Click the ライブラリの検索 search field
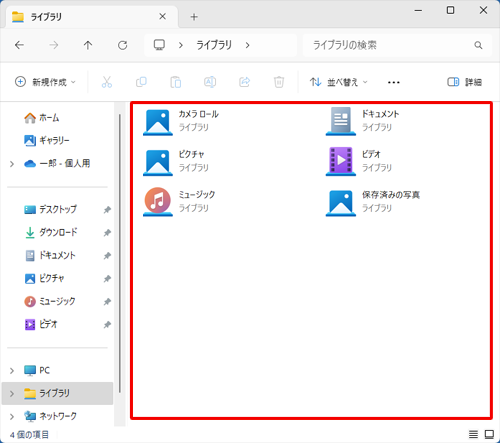Image resolution: width=500 pixels, height=443 pixels. 397,45
